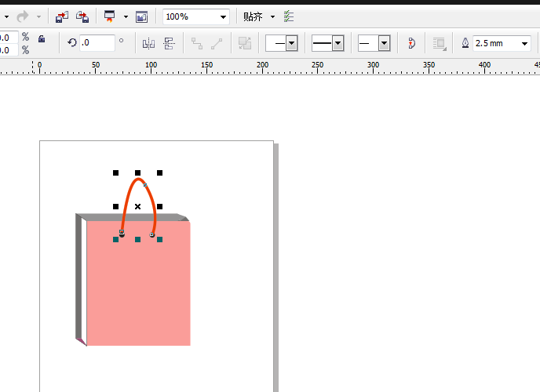
Task: Click the bottom-right teal selection handle
Action: 160,239
